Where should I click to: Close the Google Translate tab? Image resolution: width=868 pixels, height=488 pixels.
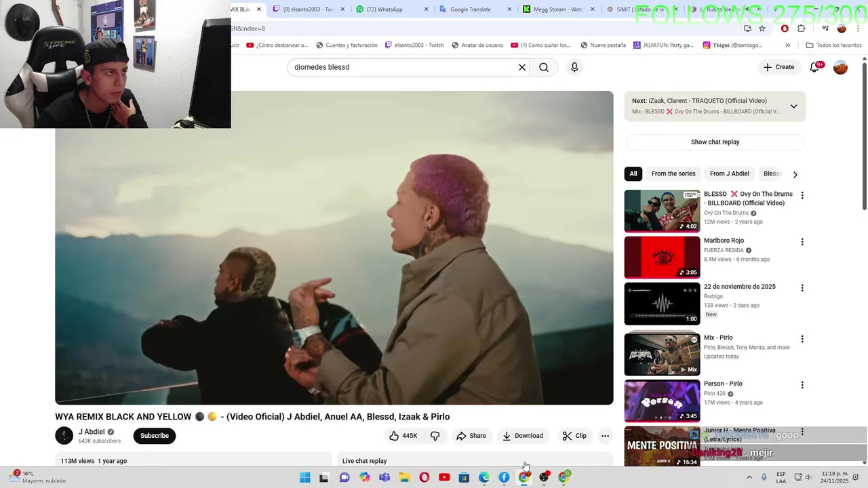tap(510, 9)
